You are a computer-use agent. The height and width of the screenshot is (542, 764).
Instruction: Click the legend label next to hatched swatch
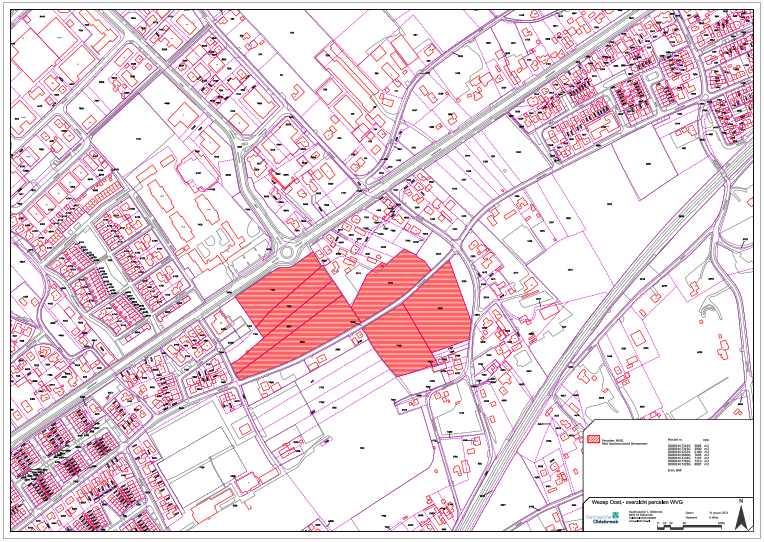624,440
